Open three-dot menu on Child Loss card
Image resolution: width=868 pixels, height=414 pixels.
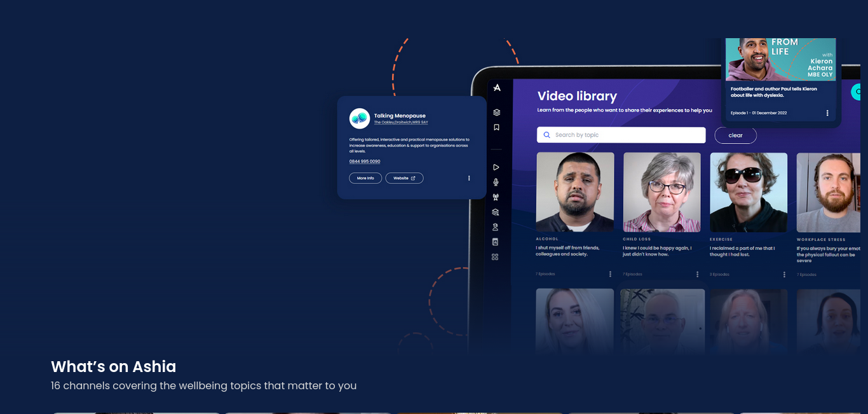tap(697, 274)
